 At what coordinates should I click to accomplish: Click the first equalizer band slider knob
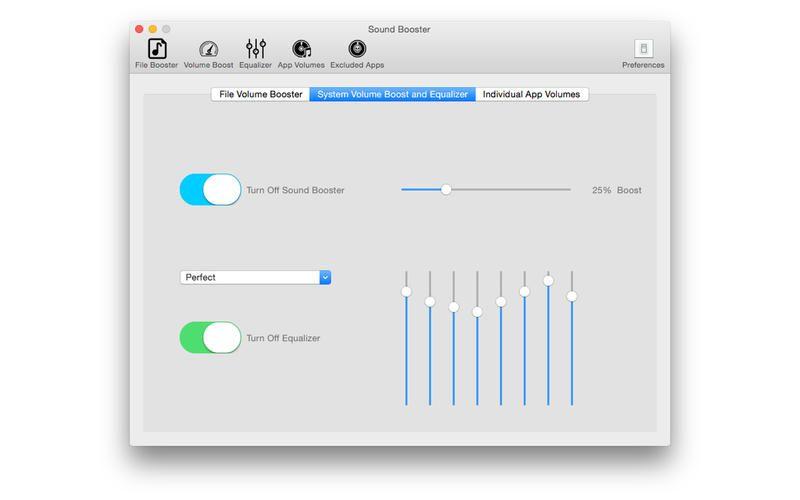click(406, 291)
